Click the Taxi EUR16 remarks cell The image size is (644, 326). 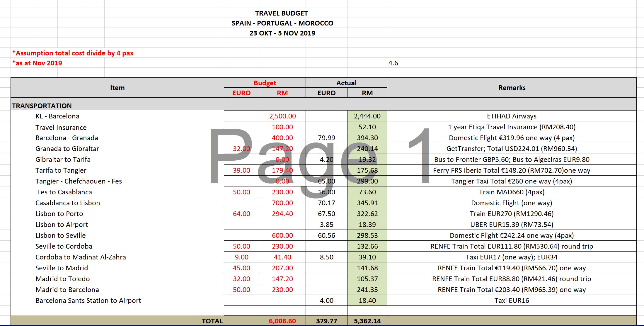(x=512, y=300)
